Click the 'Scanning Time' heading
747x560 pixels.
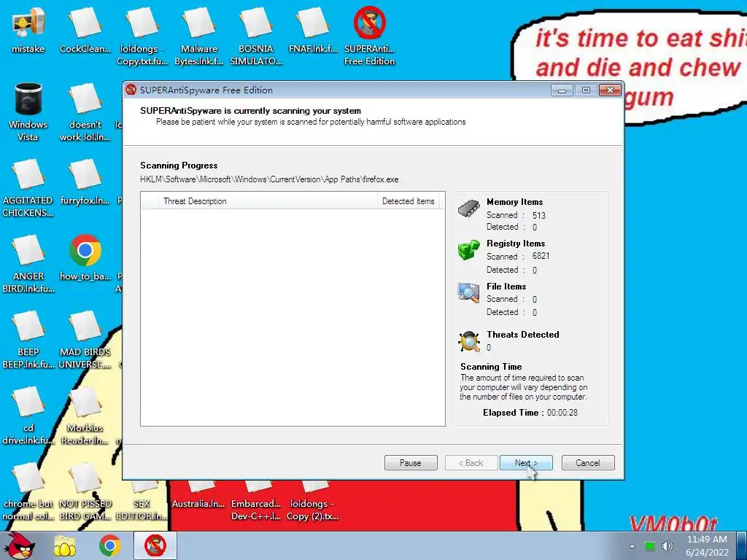tap(491, 367)
